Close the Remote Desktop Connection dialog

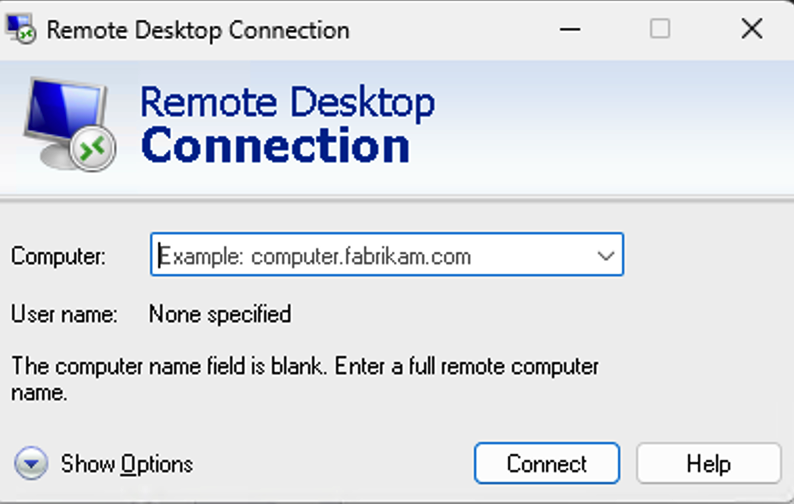point(752,29)
